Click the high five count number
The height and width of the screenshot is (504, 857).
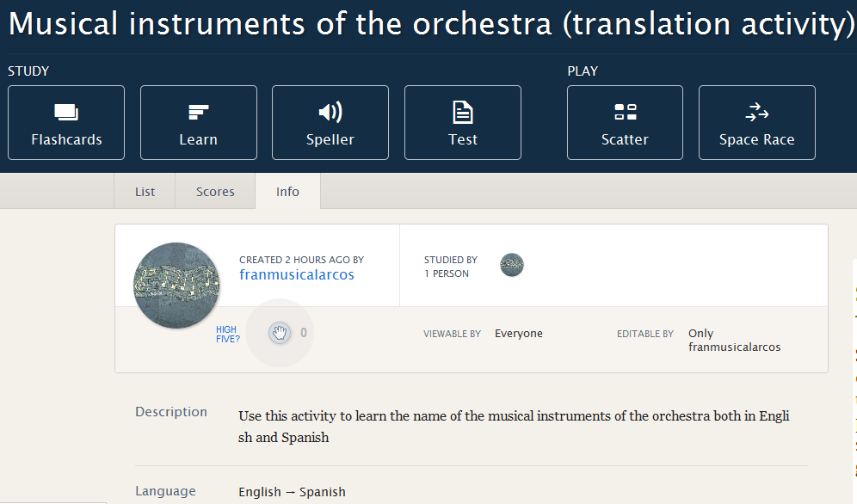pos(303,333)
